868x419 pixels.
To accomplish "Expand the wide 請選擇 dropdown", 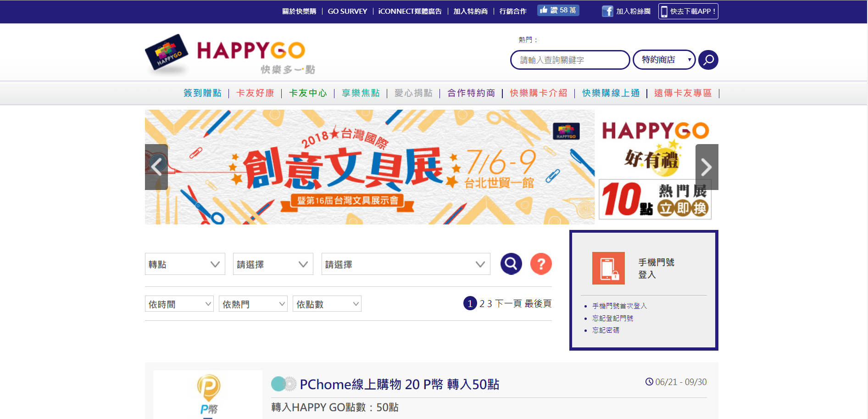I will point(406,264).
